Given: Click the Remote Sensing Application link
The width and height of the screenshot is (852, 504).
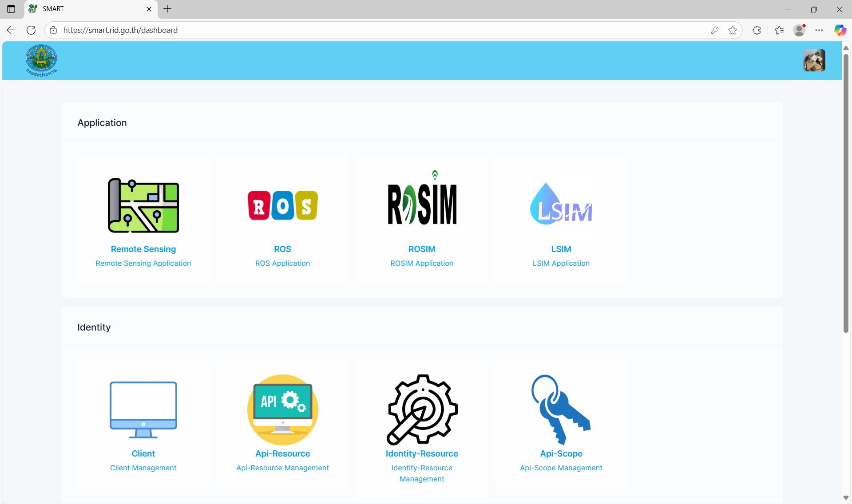Looking at the screenshot, I should 143,263.
